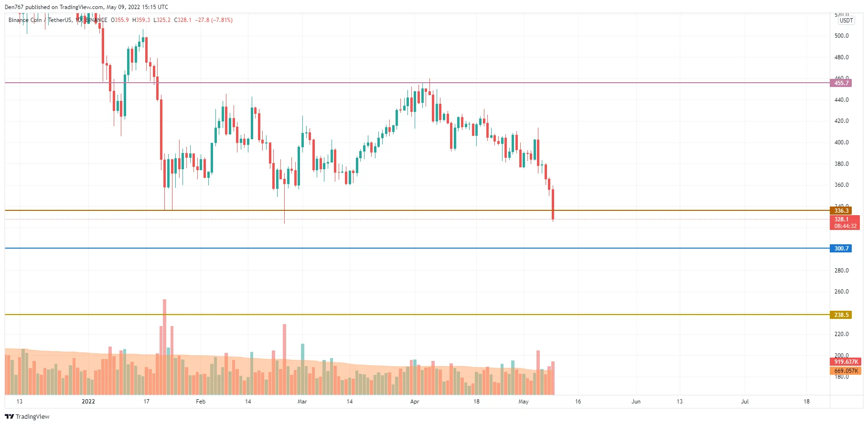Click the pink 455.7 price label
The height and width of the screenshot is (425, 868).
point(841,83)
